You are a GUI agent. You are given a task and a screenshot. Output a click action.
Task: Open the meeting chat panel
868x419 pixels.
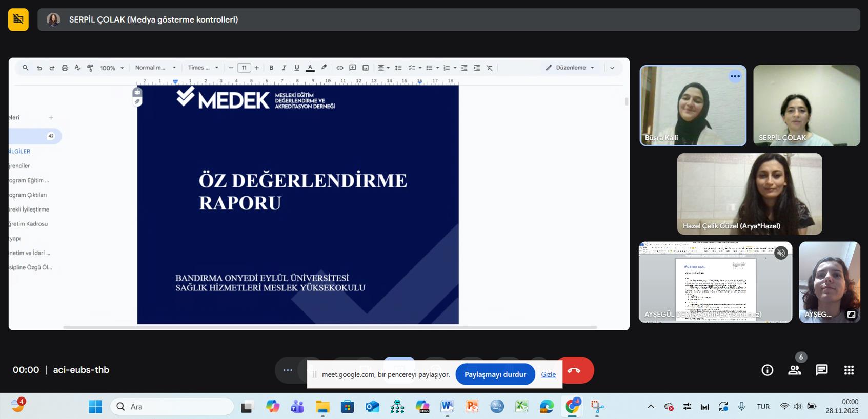[821, 370]
